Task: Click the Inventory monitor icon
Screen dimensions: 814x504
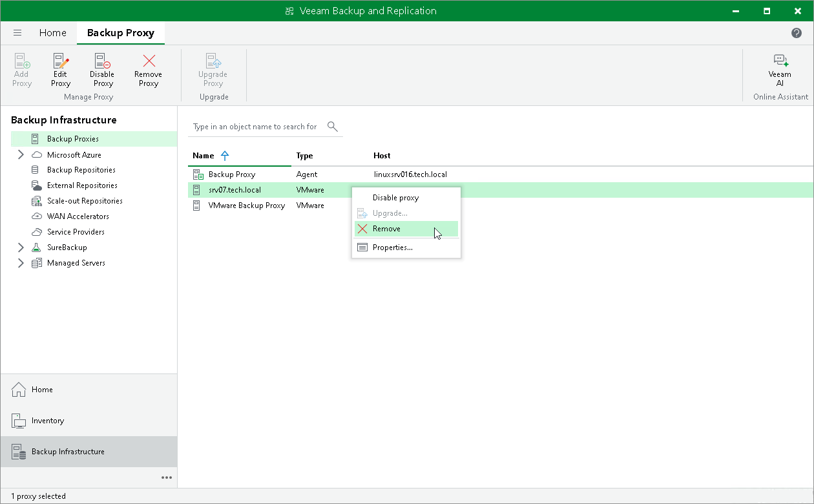Action: click(x=19, y=421)
